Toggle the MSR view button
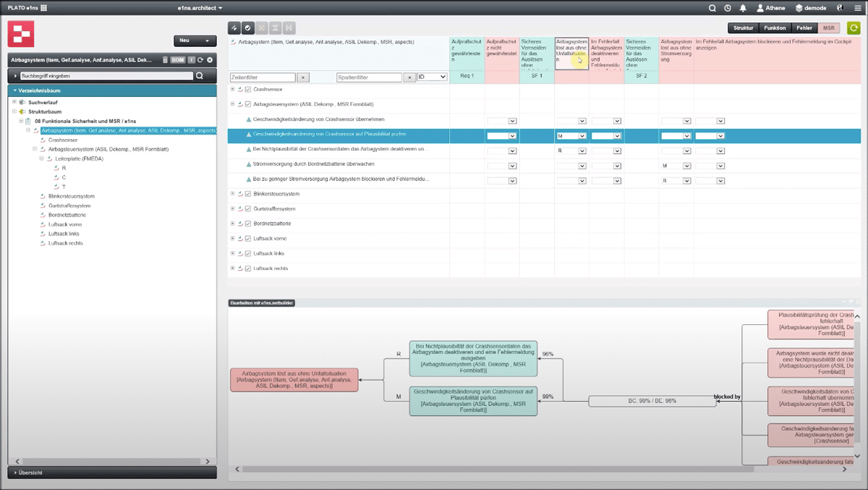This screenshot has width=868, height=490. pos(827,28)
